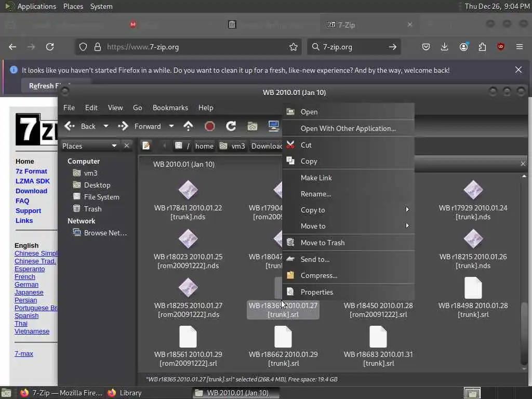The width and height of the screenshot is (532, 399).
Task: Dismiss the Firefox refresh notification bar
Action: (x=518, y=70)
